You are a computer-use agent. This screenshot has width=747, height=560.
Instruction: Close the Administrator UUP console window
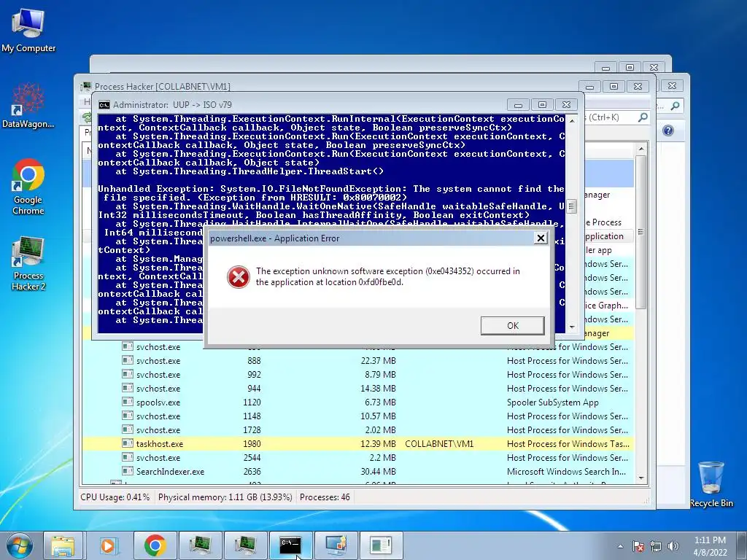566,105
